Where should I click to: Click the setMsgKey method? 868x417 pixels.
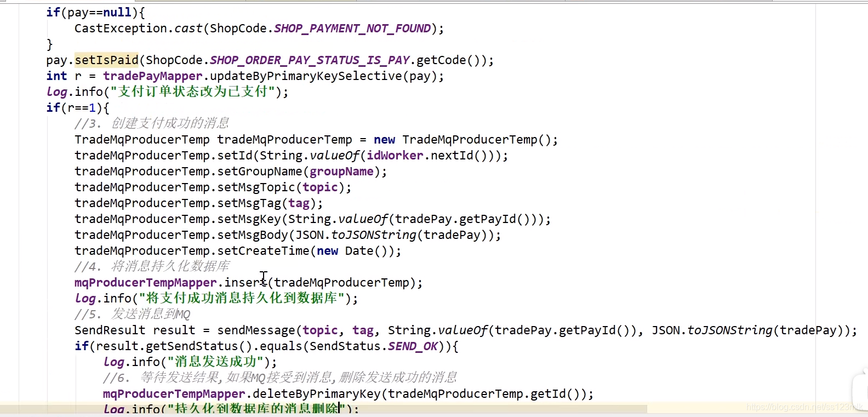(249, 219)
